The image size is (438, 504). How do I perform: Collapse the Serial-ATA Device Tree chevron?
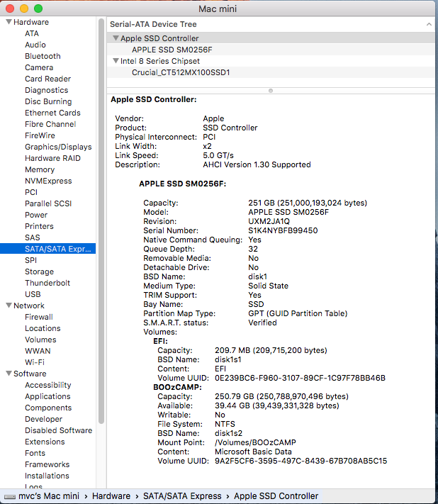pos(429,24)
